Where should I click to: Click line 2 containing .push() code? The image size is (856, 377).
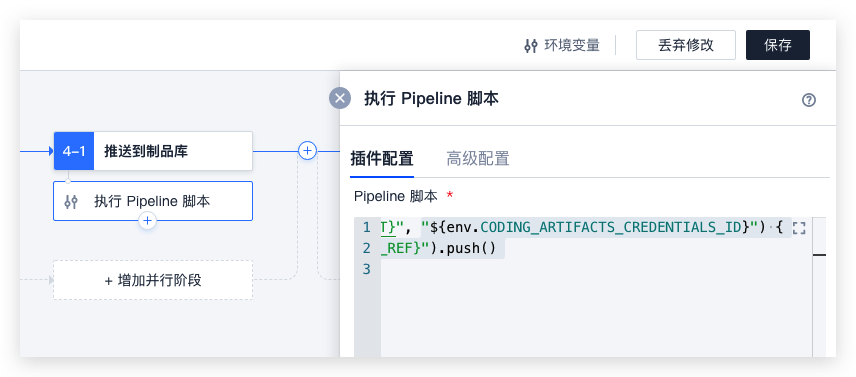pos(442,249)
